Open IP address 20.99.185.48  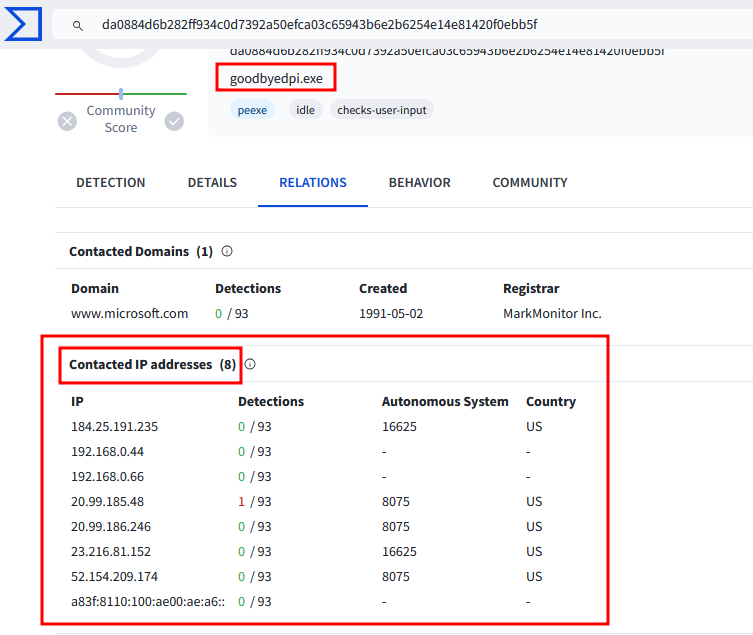[x=108, y=502]
